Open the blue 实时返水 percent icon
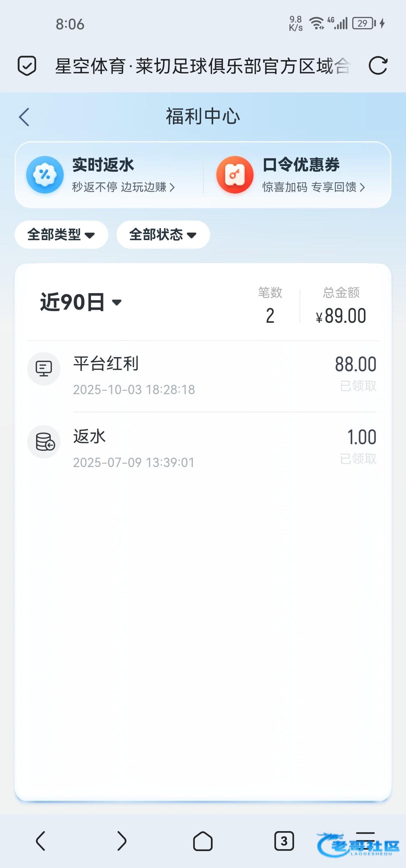The height and width of the screenshot is (868, 406). (45, 175)
